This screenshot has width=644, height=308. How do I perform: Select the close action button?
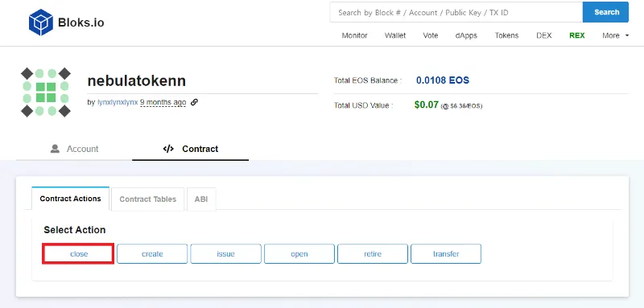coord(79,254)
